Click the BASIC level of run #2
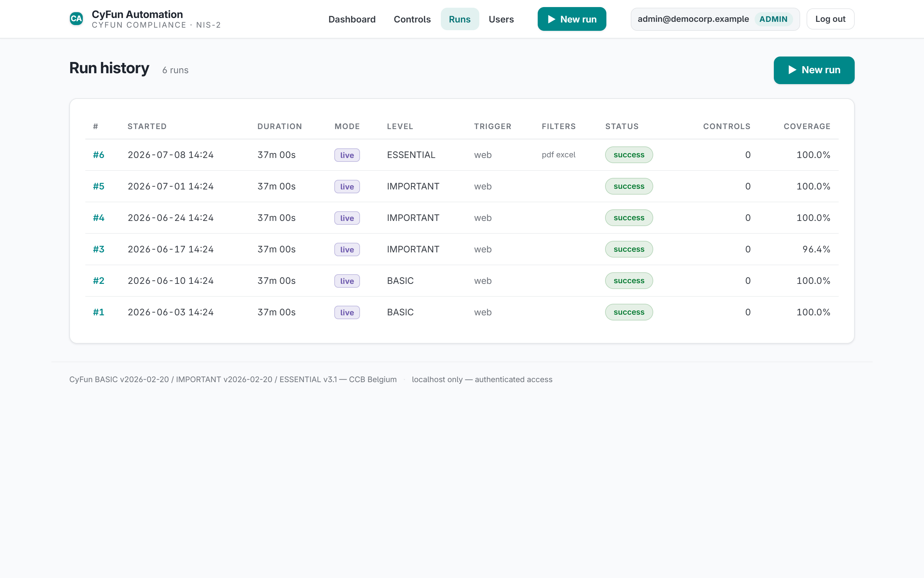The image size is (924, 578). 400,281
